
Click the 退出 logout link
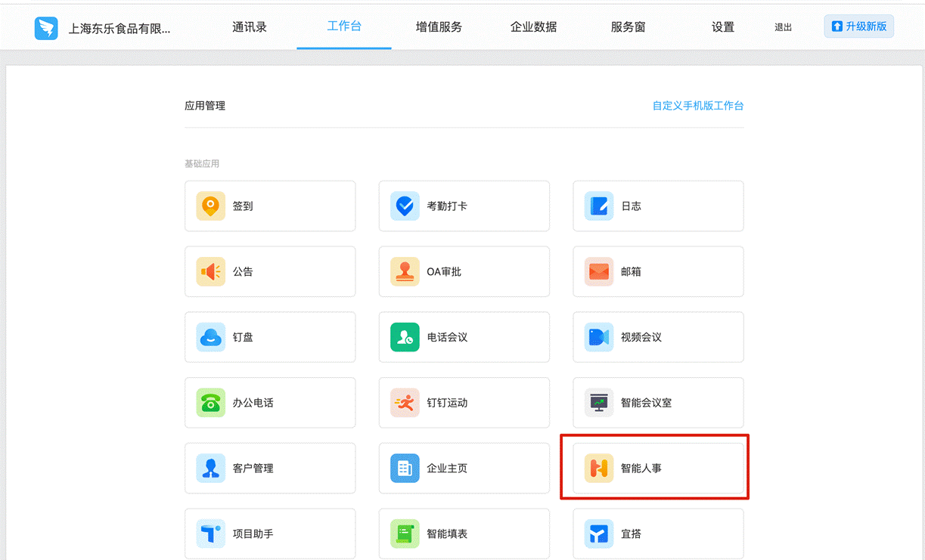(x=783, y=28)
